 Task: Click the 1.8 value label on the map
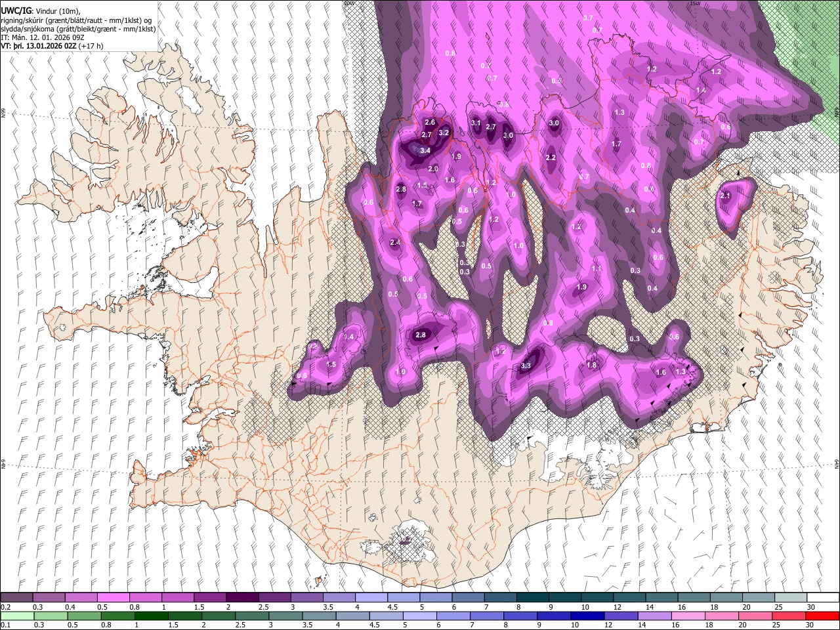point(591,365)
